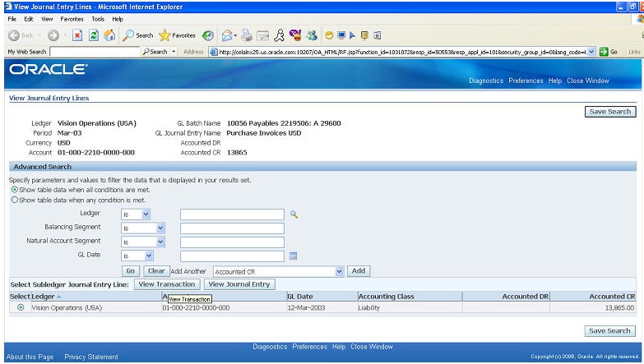This screenshot has height=364, width=644.
Task: Click the View Transaction button
Action: (167, 284)
